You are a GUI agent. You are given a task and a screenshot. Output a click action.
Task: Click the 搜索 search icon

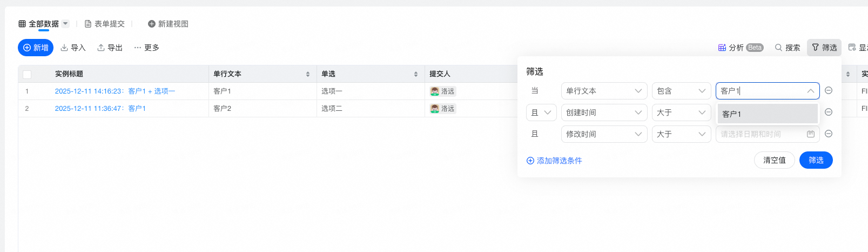pyautogui.click(x=778, y=48)
